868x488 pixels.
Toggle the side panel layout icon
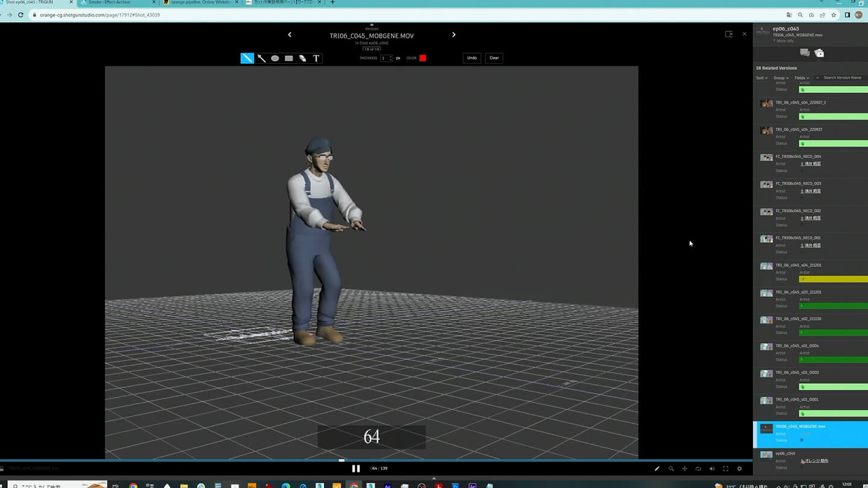(729, 34)
